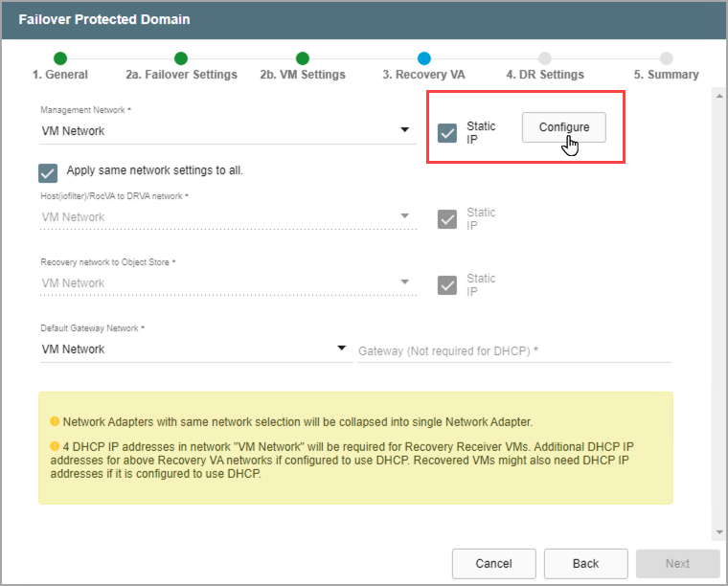
Task: Click the Failover Settings step circle
Action: tap(181, 58)
